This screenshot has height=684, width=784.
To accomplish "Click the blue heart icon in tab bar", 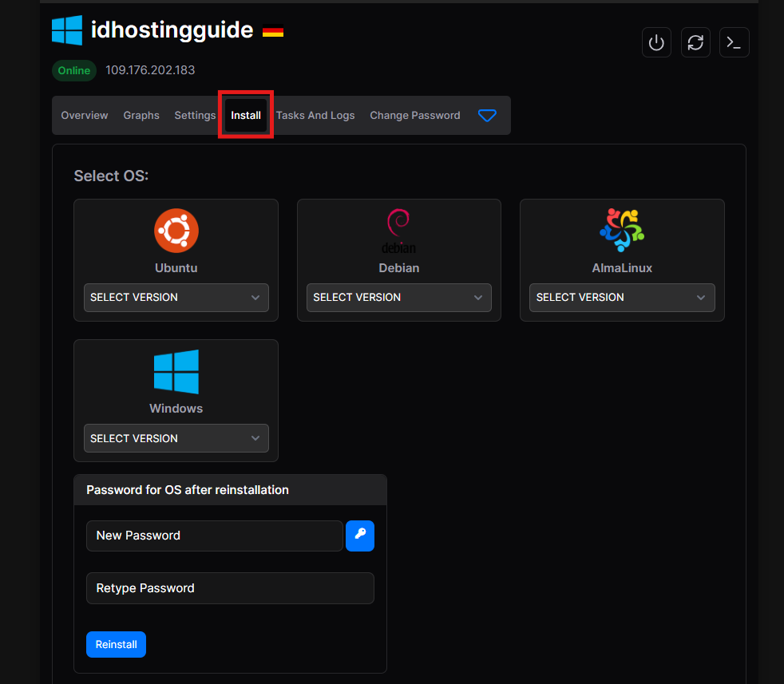I will [487, 116].
